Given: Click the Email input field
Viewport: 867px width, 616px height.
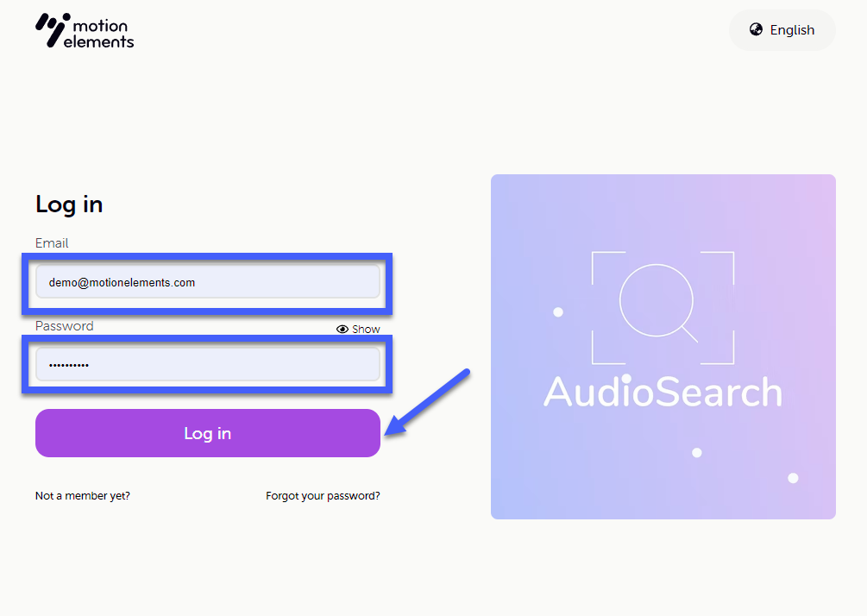Looking at the screenshot, I should point(207,281).
